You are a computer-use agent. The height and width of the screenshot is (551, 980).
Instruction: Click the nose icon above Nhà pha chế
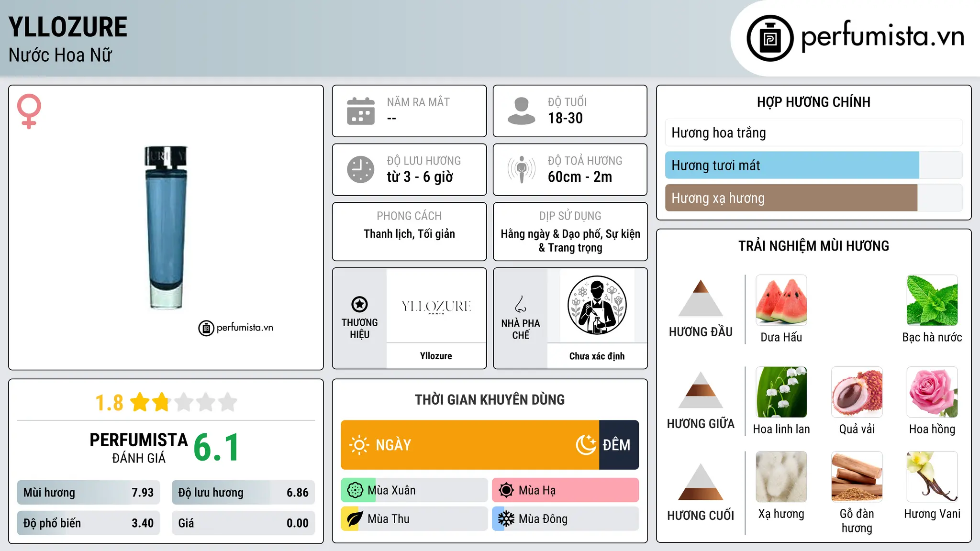click(521, 304)
